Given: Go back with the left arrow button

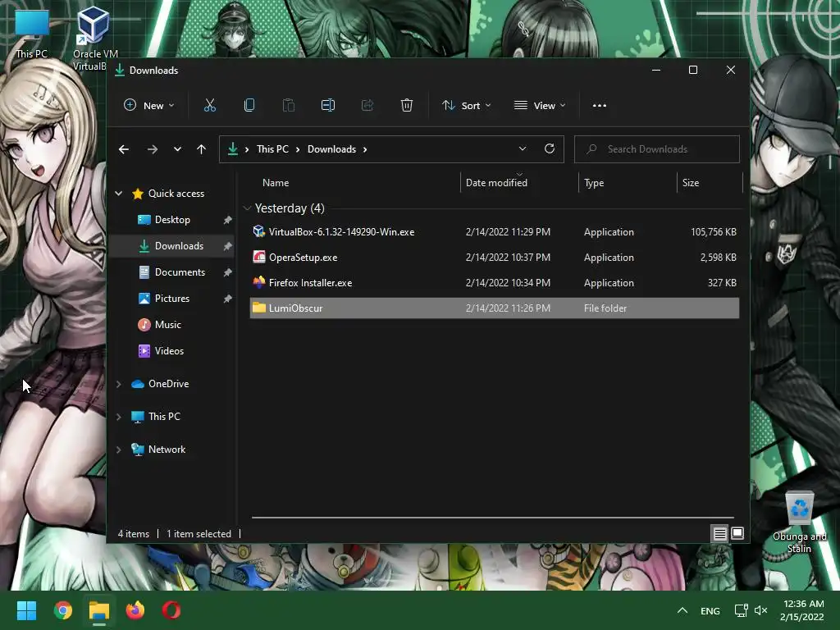Looking at the screenshot, I should (x=124, y=149).
